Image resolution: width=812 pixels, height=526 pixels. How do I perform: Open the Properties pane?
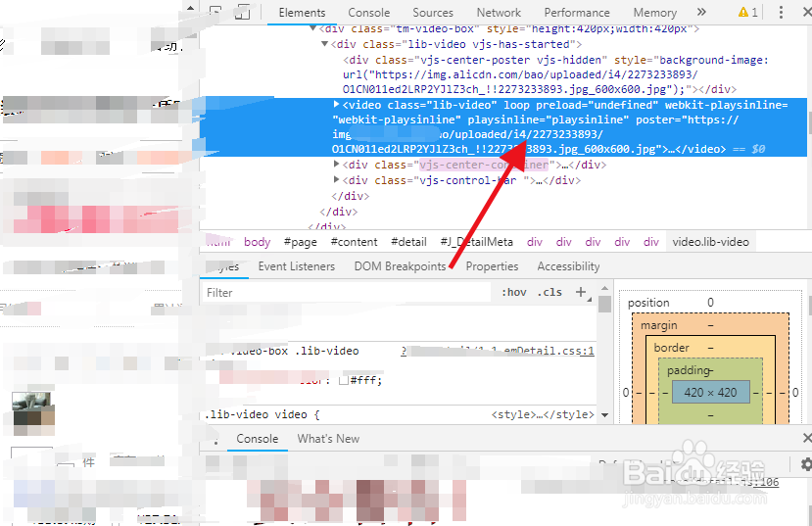pyautogui.click(x=492, y=266)
